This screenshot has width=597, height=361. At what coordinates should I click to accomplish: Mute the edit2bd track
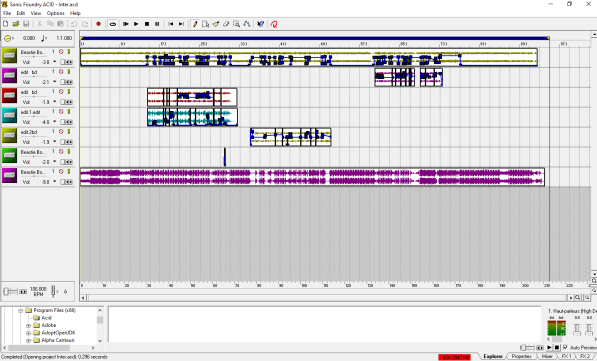(x=61, y=131)
